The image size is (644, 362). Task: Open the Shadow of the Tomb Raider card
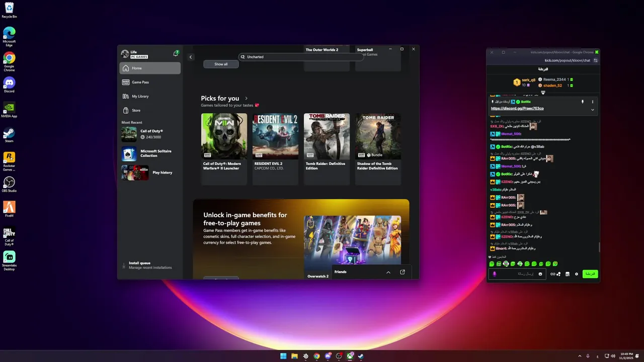pyautogui.click(x=378, y=149)
